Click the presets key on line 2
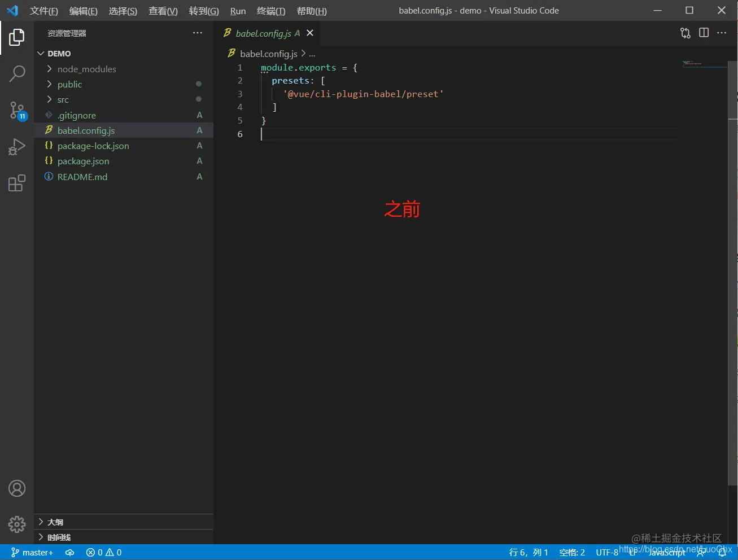 (x=290, y=81)
